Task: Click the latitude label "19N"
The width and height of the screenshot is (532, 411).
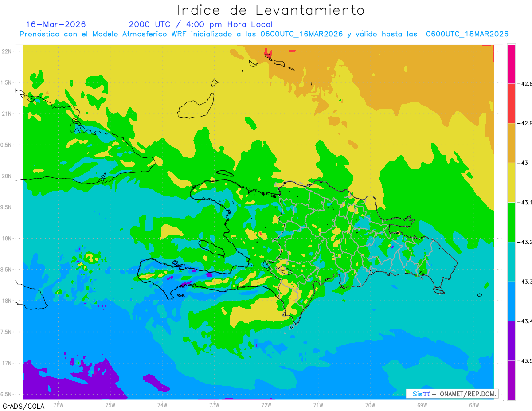Action: pos(8,238)
